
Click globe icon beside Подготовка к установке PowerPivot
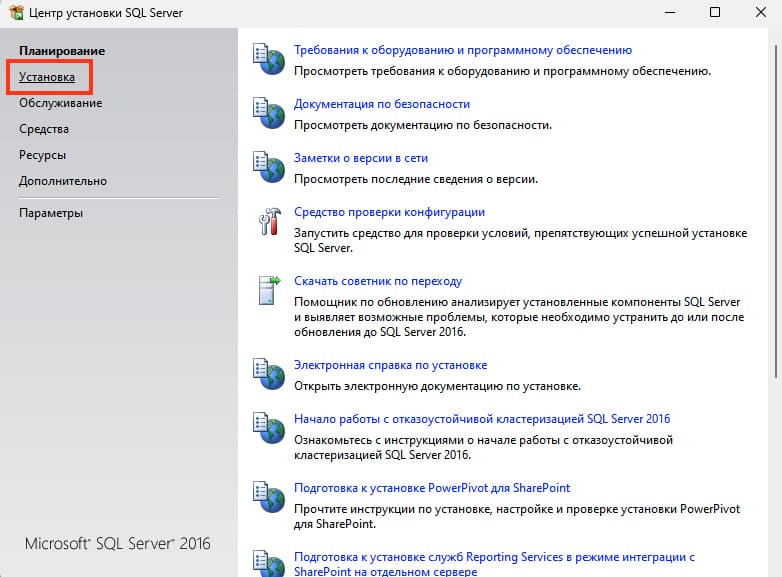tap(268, 497)
